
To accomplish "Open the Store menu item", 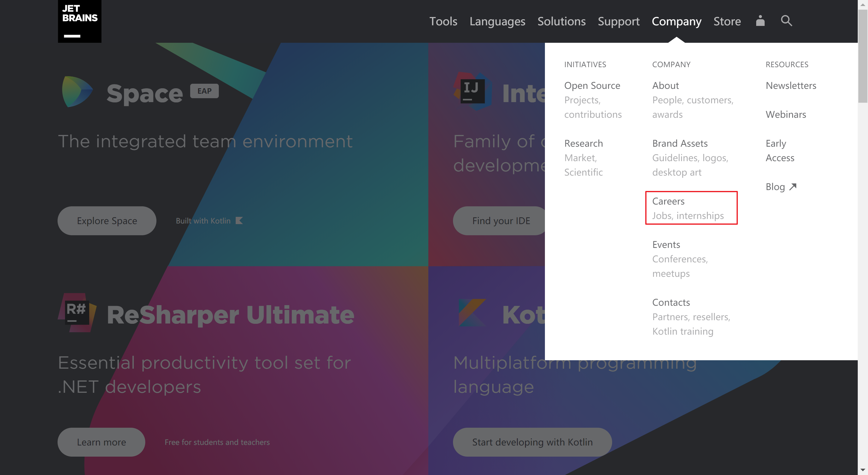I will pos(727,21).
